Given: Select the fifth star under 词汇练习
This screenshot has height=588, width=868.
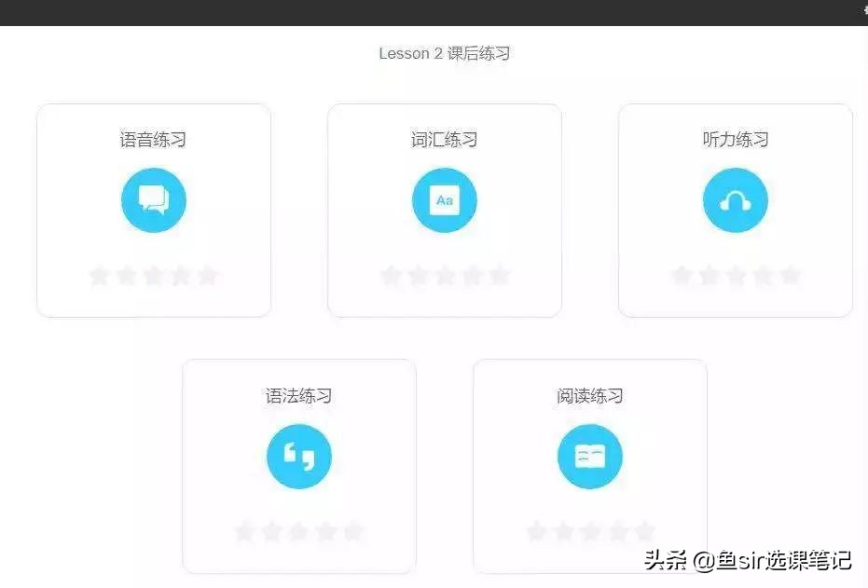Looking at the screenshot, I should pos(501,275).
